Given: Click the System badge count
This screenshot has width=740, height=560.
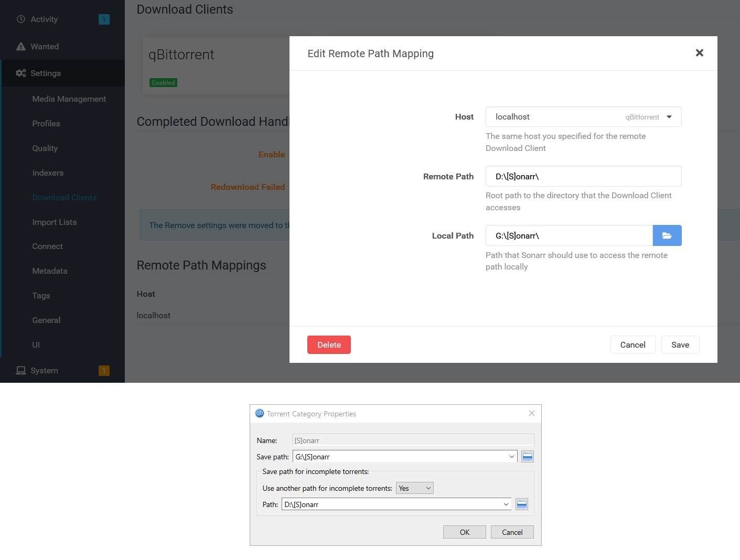Looking at the screenshot, I should pos(104,371).
